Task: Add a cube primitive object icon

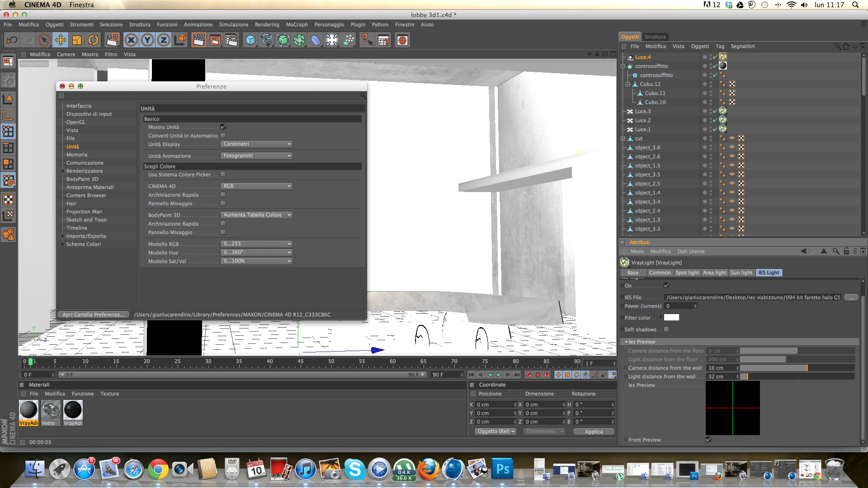Action: (x=250, y=40)
